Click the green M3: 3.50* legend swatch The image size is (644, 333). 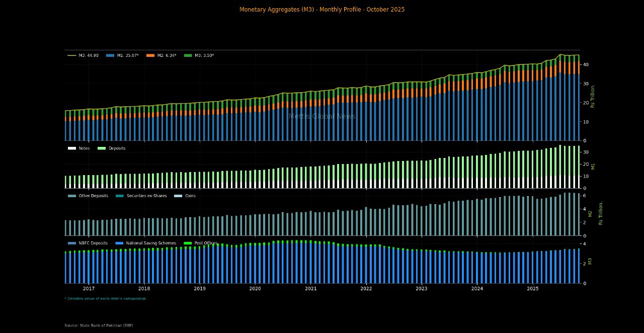(x=188, y=55)
